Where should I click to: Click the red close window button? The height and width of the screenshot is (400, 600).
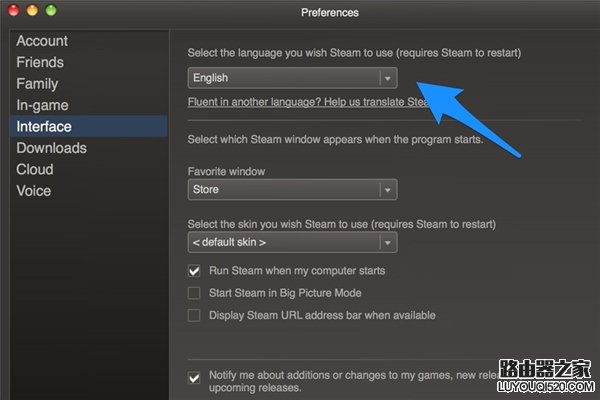coord(13,11)
